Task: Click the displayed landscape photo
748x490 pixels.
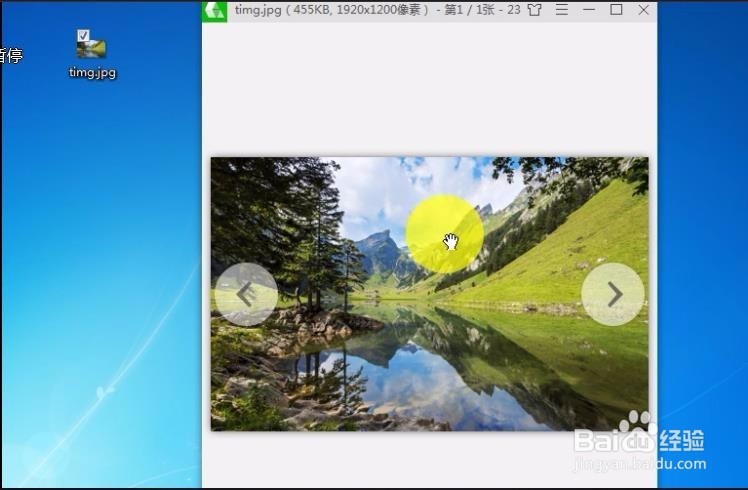Action: click(x=429, y=294)
